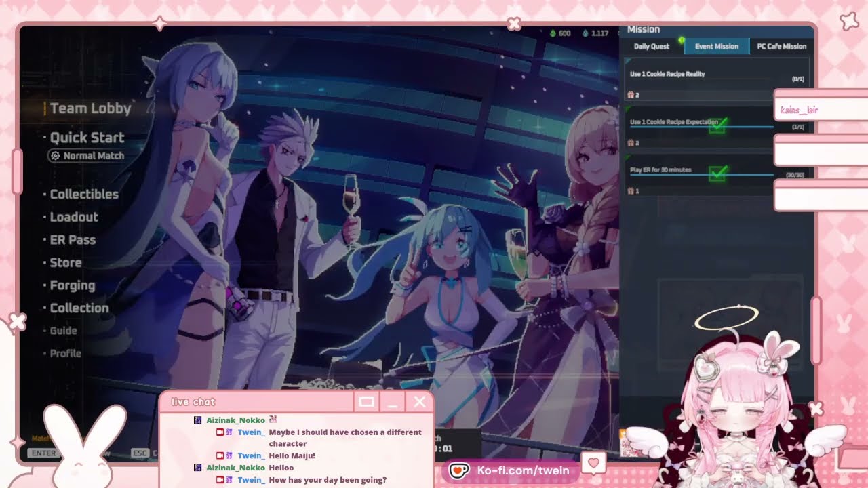
Task: Click the ESC key hint
Action: point(140,453)
